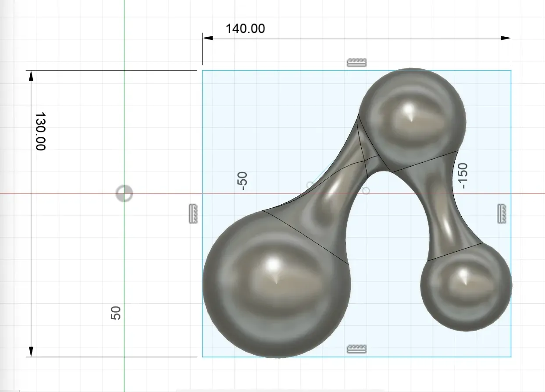Viewport: 545px width, 392px height.
Task: Select the 130.00 height dimension value
Action: [x=40, y=131]
